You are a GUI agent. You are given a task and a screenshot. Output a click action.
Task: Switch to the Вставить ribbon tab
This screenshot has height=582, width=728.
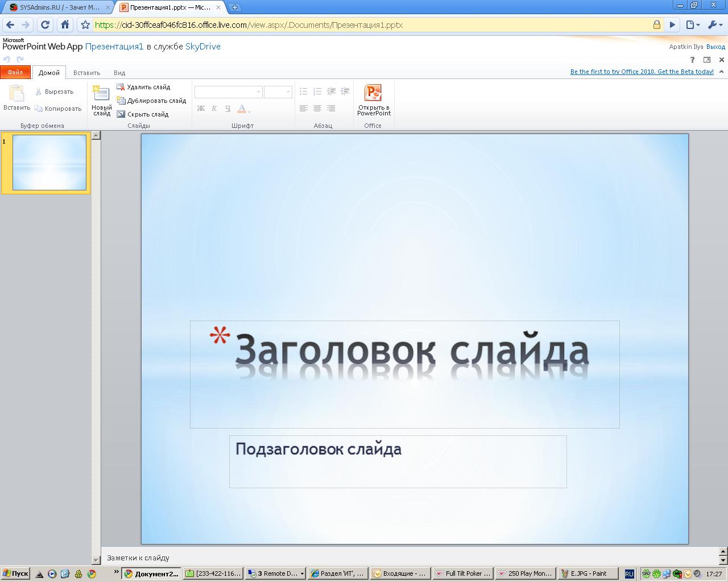[86, 73]
